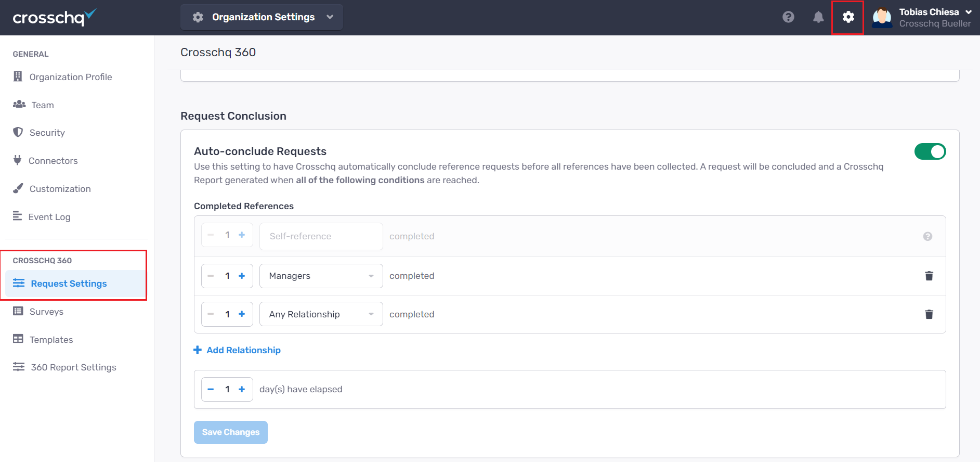The width and height of the screenshot is (980, 462).
Task: Open the Any Relationship dropdown
Action: coord(321,314)
